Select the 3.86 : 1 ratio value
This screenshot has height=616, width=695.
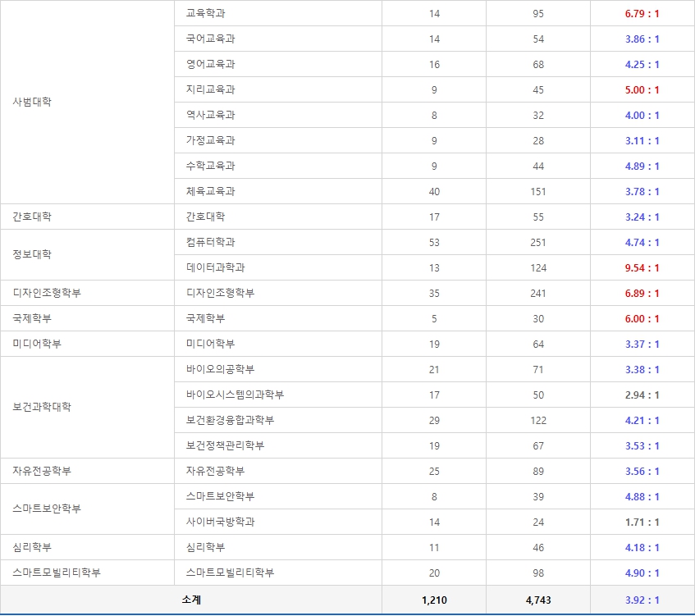coord(642,39)
